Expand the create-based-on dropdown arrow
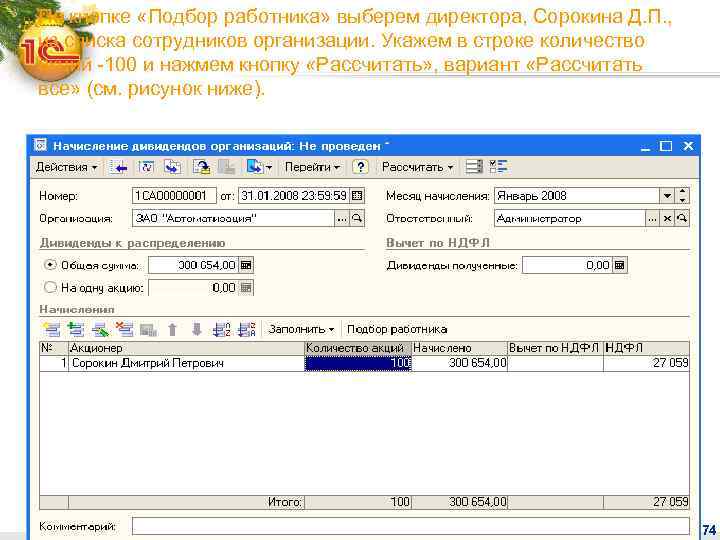Image resolution: width=720 pixels, height=540 pixels. [x=269, y=168]
